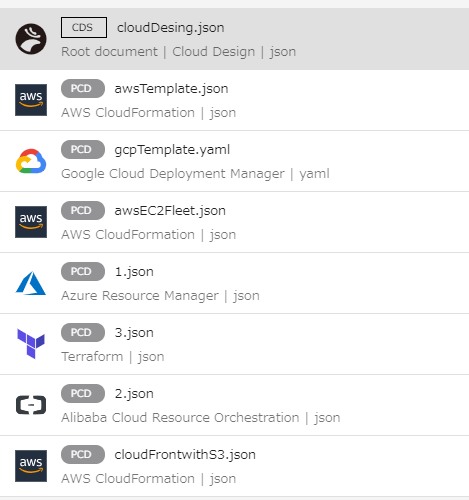Click the Azure icon next to 1.json
Viewport: 469px width, 500px height.
[31, 283]
